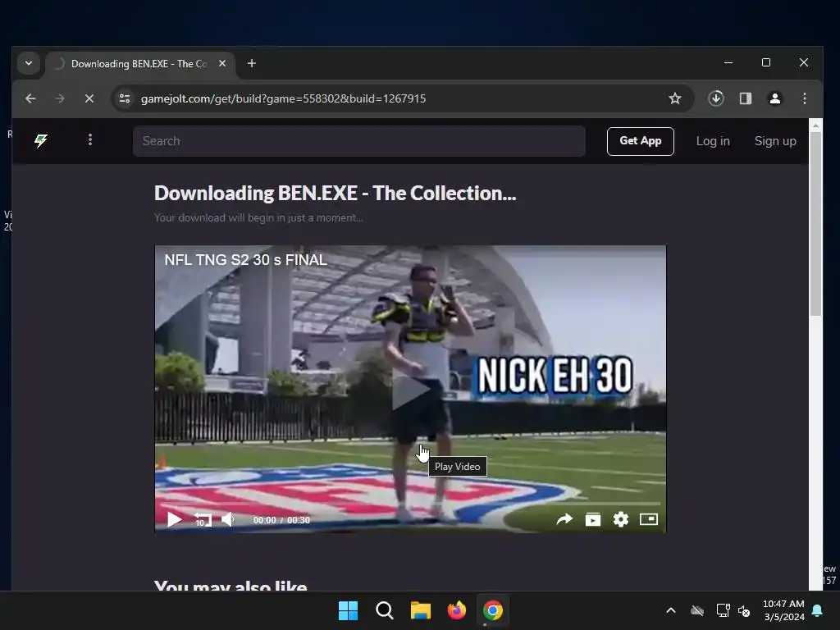Image resolution: width=840 pixels, height=630 pixels.
Task: Click NFL TNG S2 30 s FINAL title
Action: coord(246,260)
